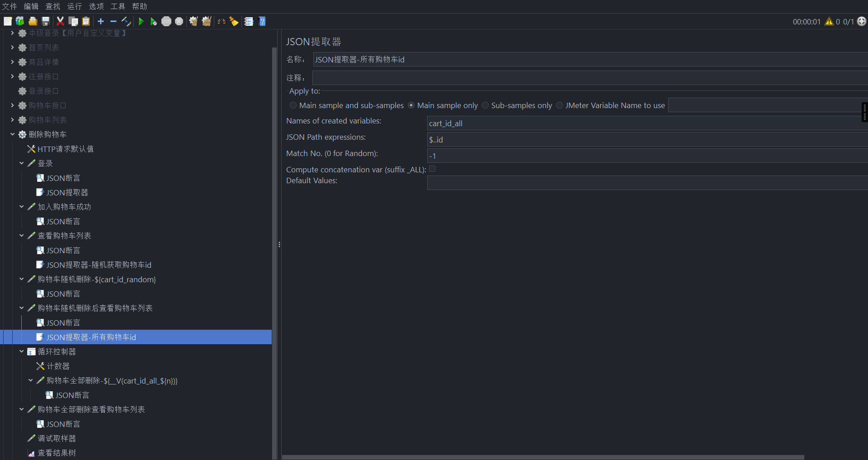Select 购物车随机删除-${cart_id_random} sampler
868x460 pixels.
96,279
